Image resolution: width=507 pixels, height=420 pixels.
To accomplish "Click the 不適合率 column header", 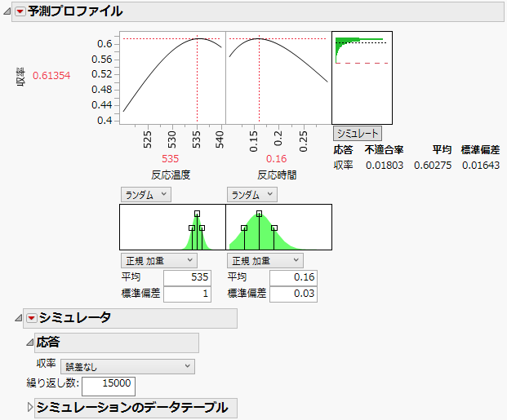I will click(x=384, y=150).
